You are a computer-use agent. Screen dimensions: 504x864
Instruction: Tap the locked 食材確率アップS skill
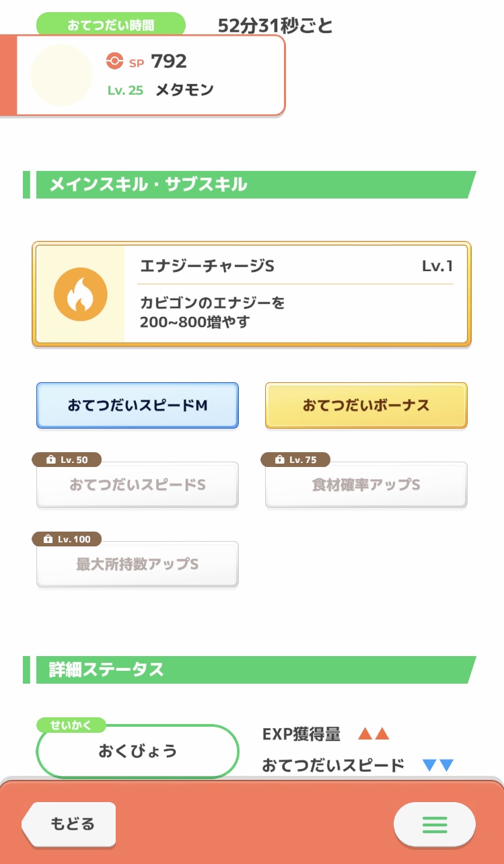(366, 485)
